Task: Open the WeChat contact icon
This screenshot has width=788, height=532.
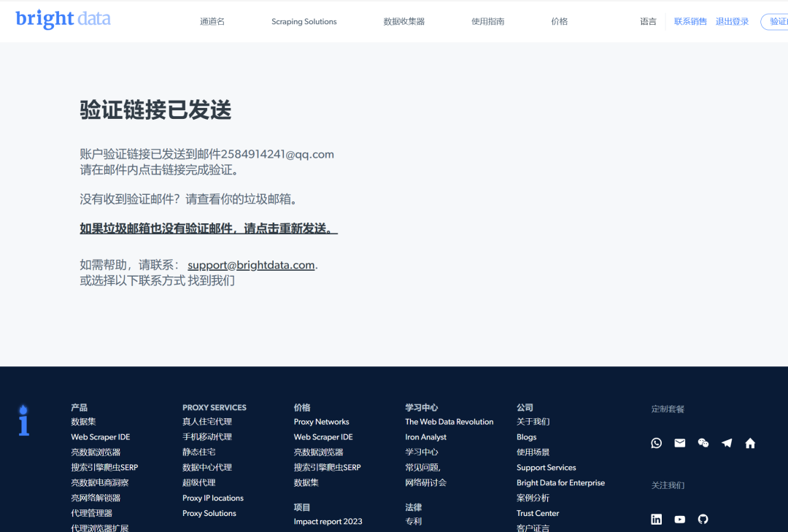Action: point(703,443)
